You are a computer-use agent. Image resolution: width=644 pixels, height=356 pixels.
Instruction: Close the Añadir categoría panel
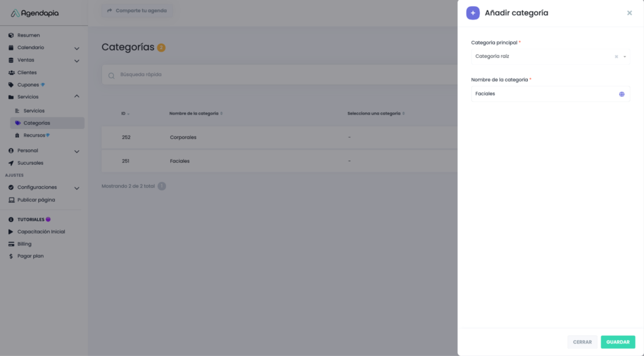[630, 13]
